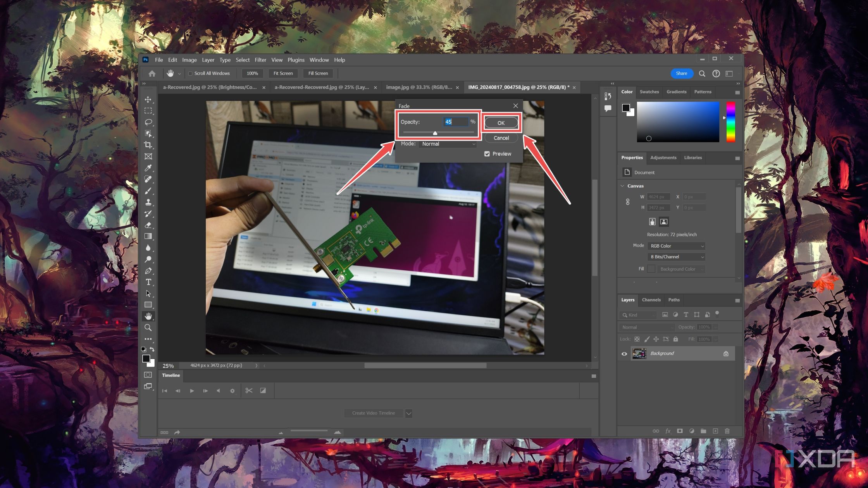
Task: Open the RGB Color mode dropdown
Action: pos(676,246)
